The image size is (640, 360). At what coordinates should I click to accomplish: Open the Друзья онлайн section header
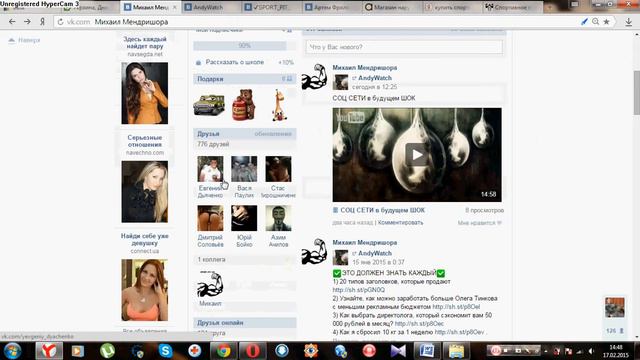tap(244, 322)
